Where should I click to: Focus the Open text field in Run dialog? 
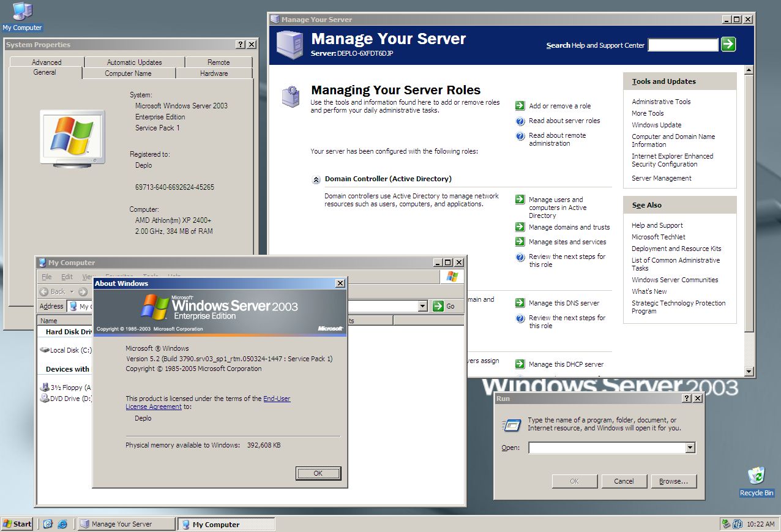607,448
